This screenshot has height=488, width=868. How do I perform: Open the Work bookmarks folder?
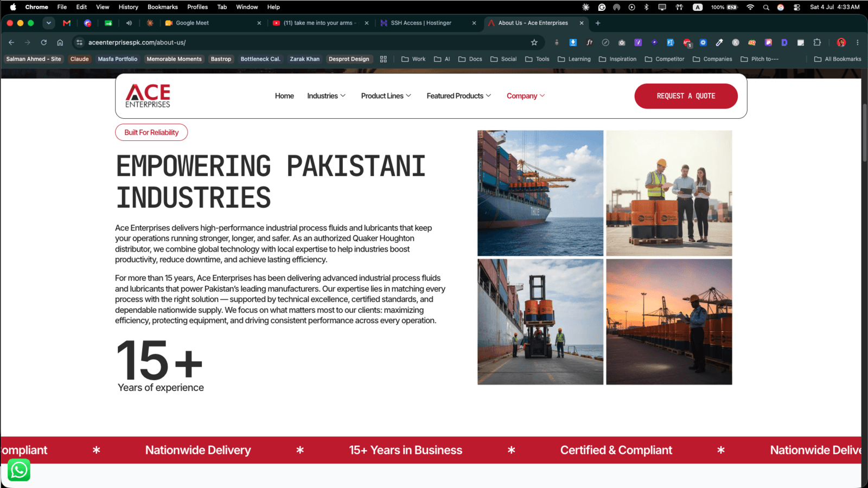point(413,59)
